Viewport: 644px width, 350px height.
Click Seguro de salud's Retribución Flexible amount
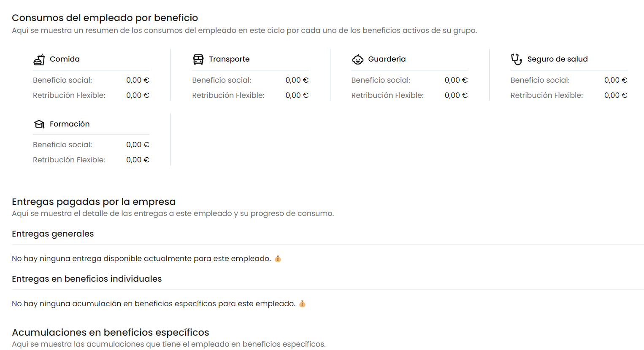pyautogui.click(x=615, y=95)
